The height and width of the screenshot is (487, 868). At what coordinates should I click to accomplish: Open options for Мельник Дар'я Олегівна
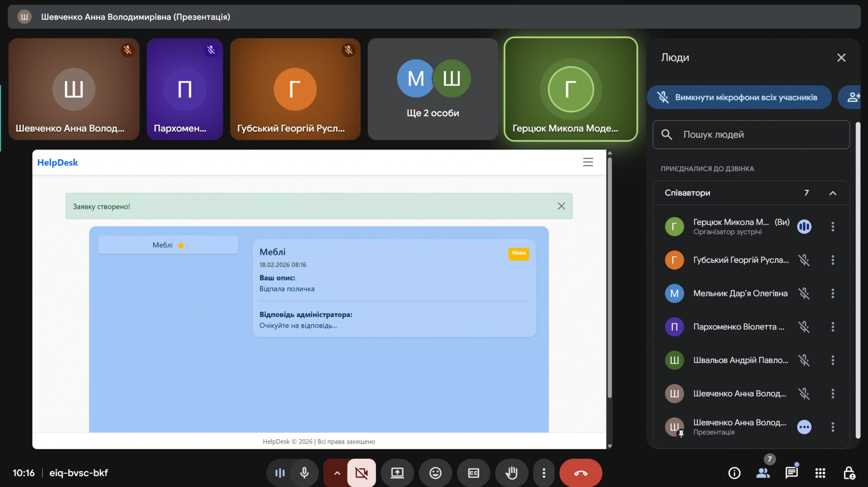tap(832, 293)
